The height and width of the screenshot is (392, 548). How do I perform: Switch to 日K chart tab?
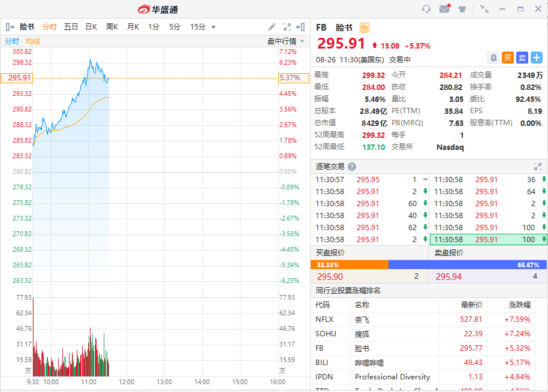click(91, 27)
